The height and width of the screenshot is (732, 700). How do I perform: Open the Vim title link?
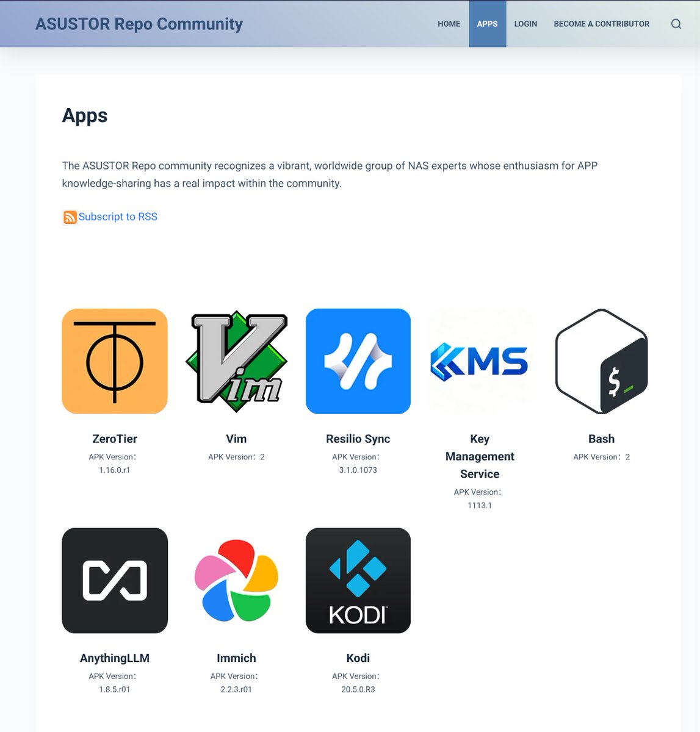pos(236,439)
